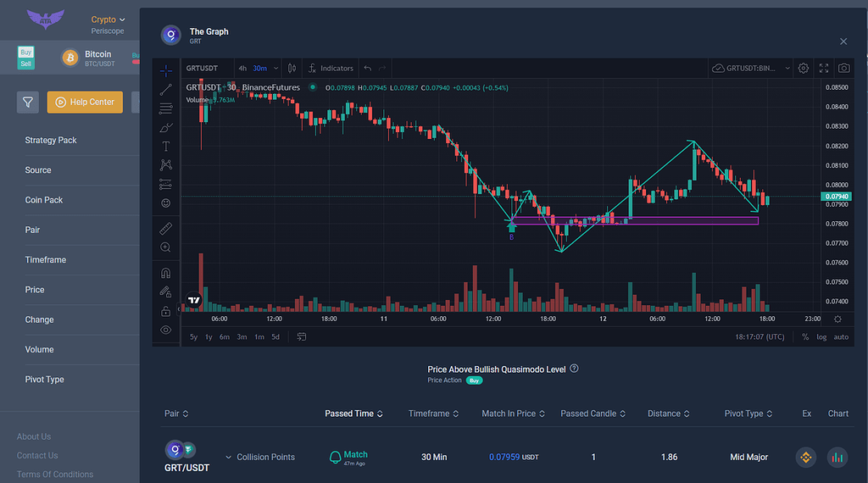The height and width of the screenshot is (483, 868).
Task: Select the 4h timeframe
Action: tap(242, 68)
